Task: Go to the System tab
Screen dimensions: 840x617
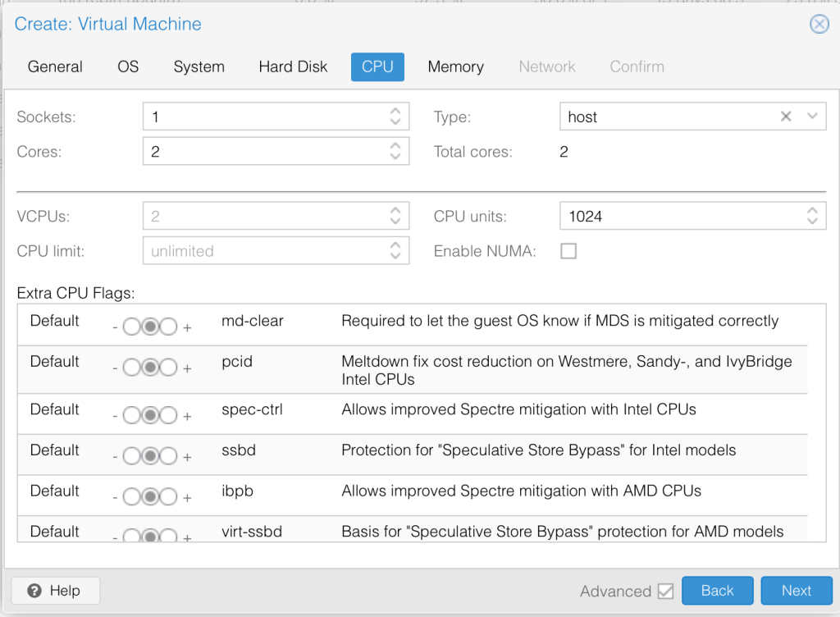Action: [199, 66]
